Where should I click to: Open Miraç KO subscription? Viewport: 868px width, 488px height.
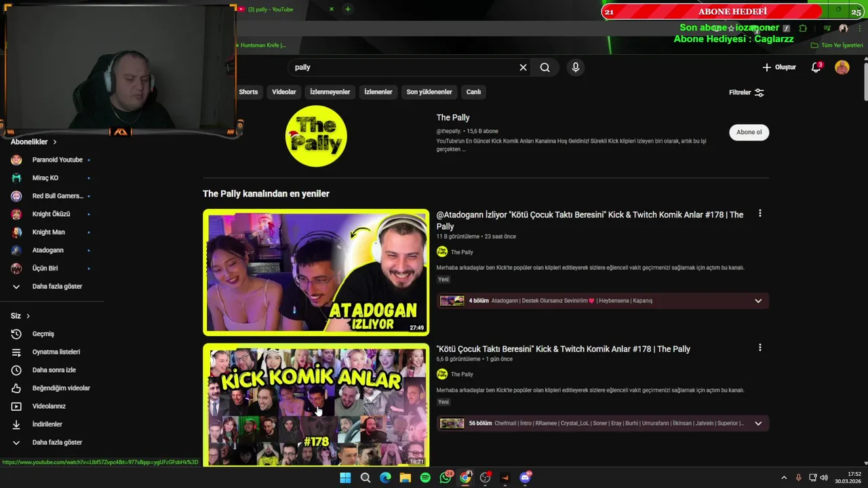(51, 178)
